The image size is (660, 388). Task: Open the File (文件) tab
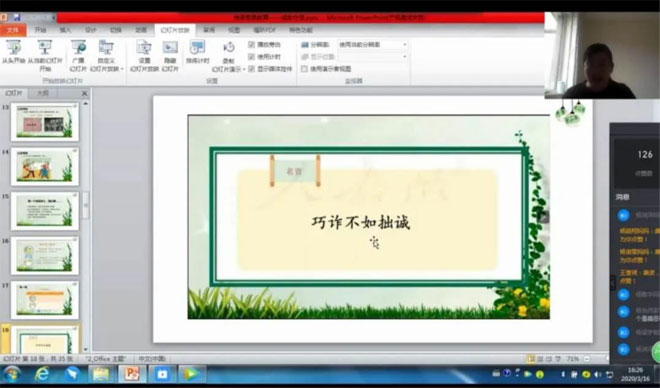(x=13, y=30)
